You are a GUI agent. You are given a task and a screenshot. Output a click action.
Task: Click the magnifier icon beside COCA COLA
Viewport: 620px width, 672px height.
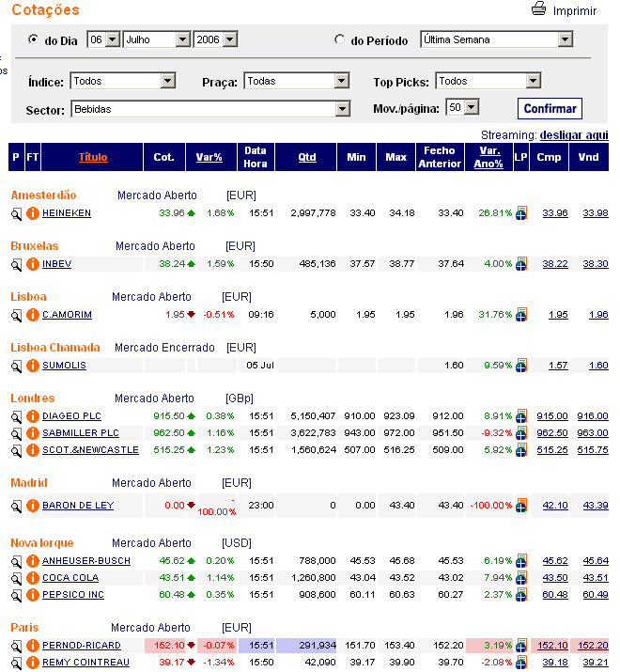click(16, 578)
